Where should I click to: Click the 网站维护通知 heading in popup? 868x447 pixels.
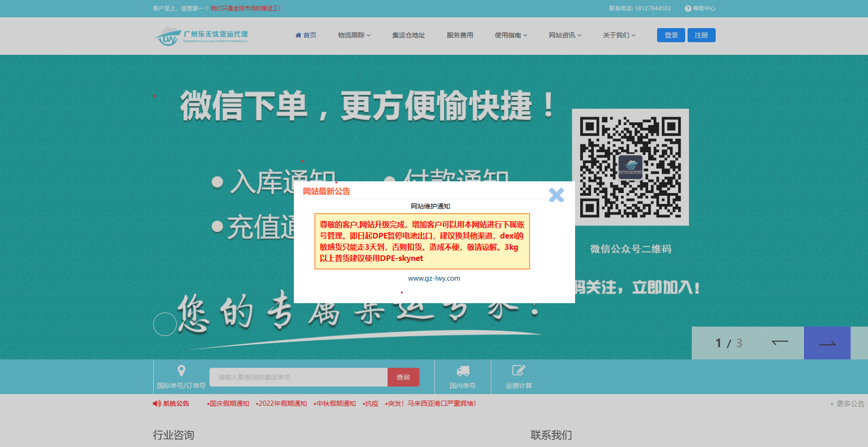[430, 206]
